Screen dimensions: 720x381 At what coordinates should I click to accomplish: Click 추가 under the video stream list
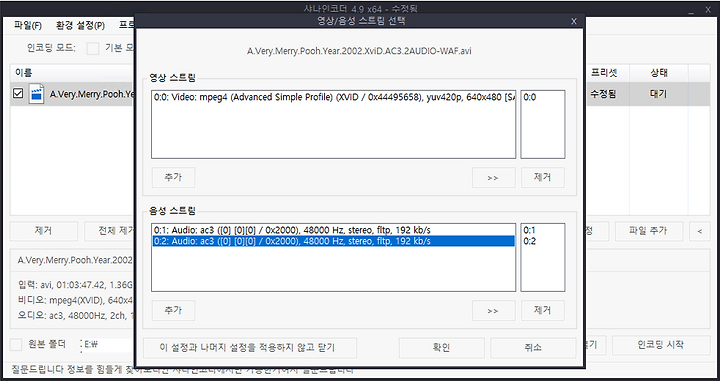pyautogui.click(x=173, y=178)
